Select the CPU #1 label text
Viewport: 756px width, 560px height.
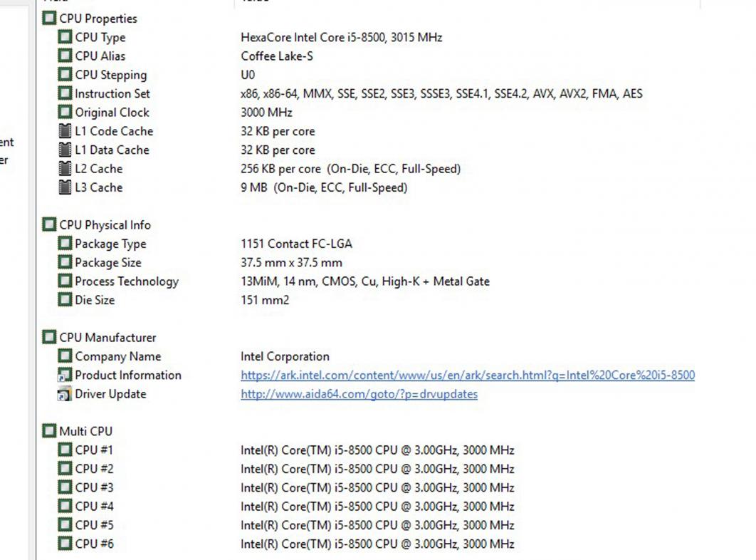click(x=94, y=450)
